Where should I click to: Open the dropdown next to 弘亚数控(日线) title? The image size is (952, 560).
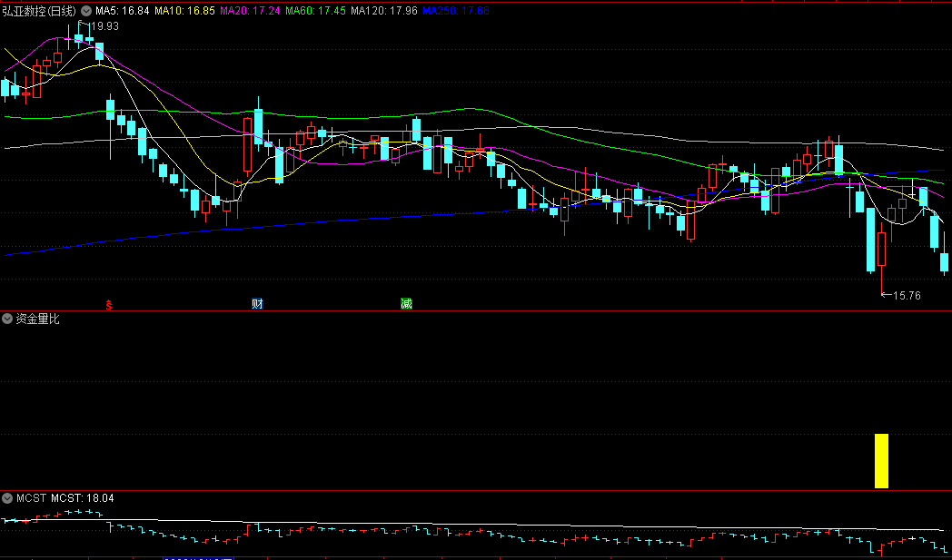(x=86, y=11)
